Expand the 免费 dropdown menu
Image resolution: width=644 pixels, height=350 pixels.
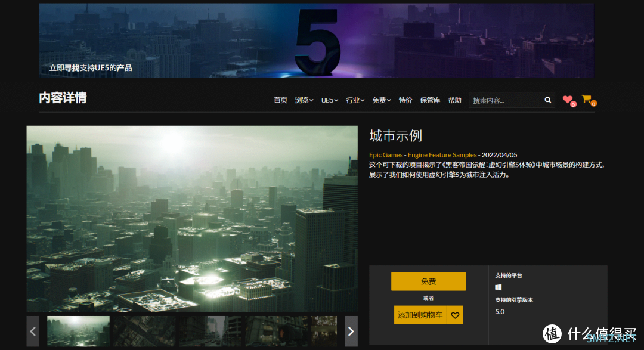point(381,100)
